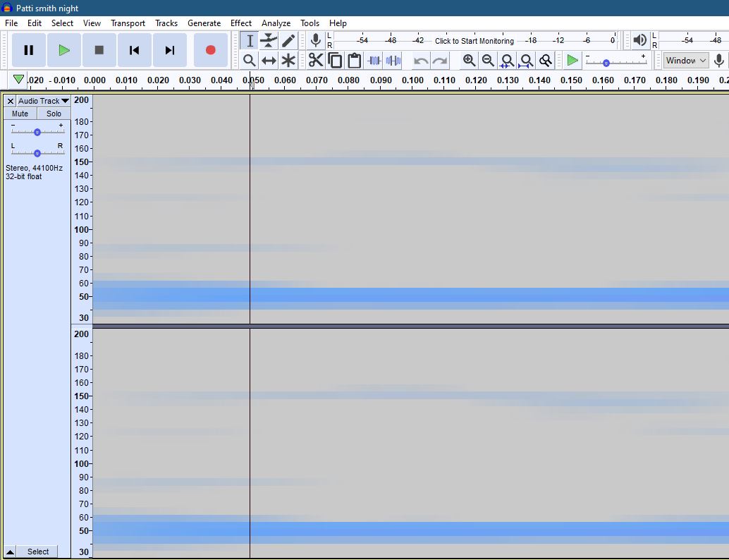Solo the Audio Track
The width and height of the screenshot is (729, 560).
tap(53, 113)
